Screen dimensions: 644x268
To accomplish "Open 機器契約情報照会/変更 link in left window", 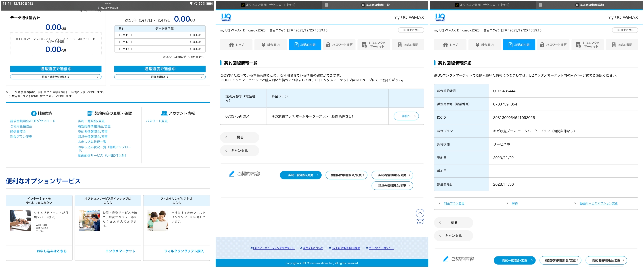I will pos(94,127).
